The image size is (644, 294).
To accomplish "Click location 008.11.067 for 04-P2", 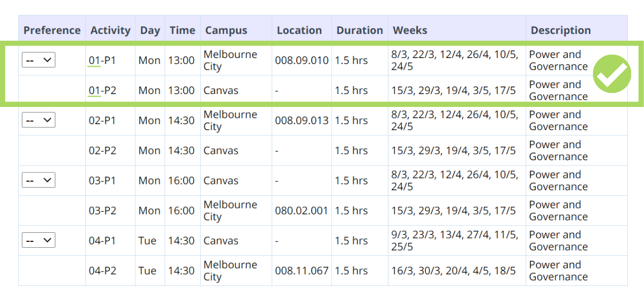I will [x=301, y=271].
